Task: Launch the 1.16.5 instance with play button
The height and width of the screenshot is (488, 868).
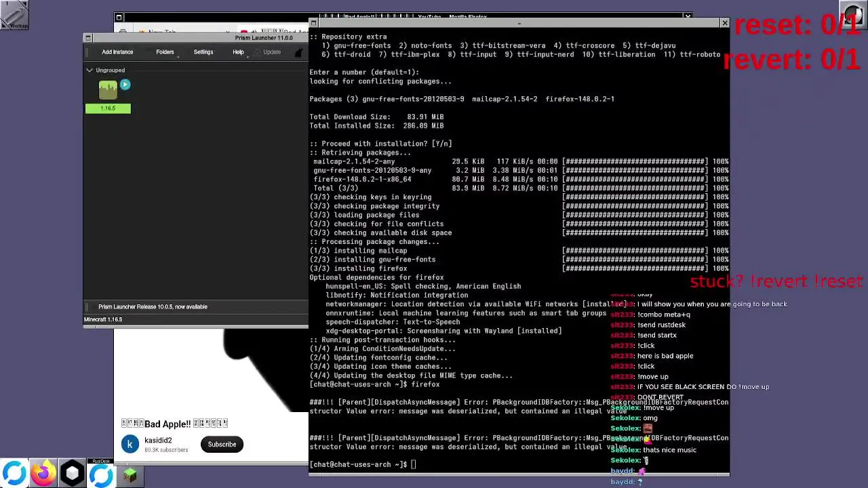Action: pyautogui.click(x=125, y=85)
